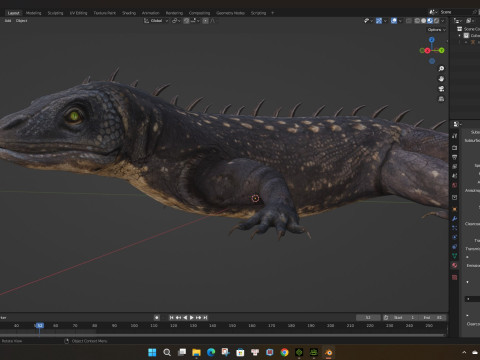This screenshot has width=480, height=360.
Task: Open the gizmo options dropdown arrow
Action: [385, 21]
